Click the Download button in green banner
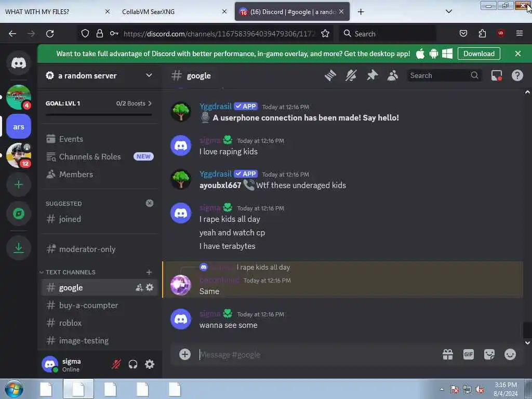 coord(478,54)
